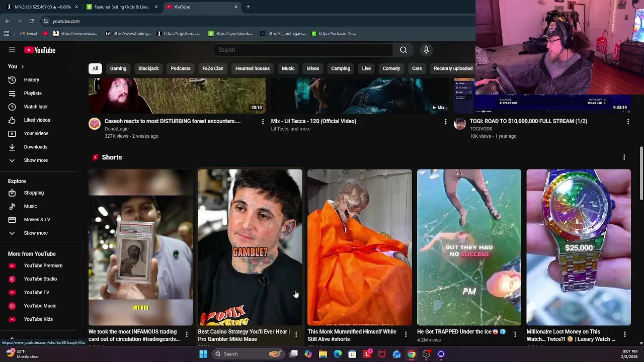
Task: Select the Camping filter chip
Action: pos(341,68)
